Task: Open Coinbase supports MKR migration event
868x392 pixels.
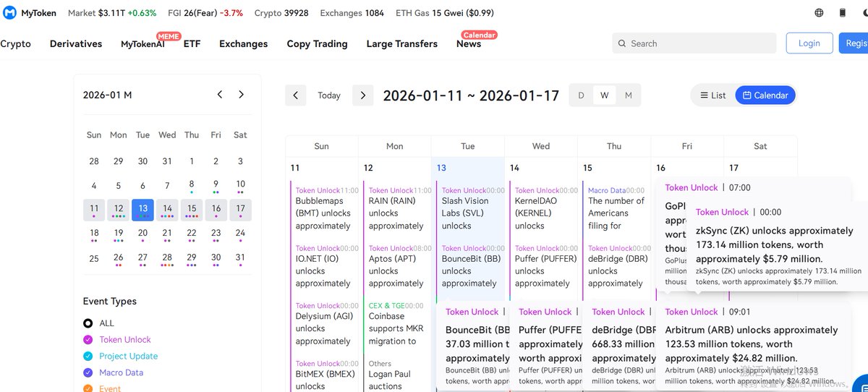Action: coord(396,324)
